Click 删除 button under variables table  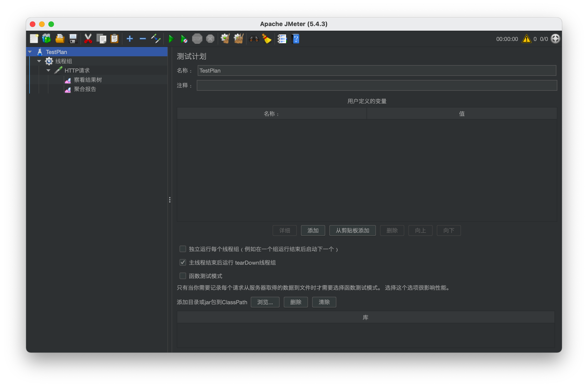coord(392,230)
